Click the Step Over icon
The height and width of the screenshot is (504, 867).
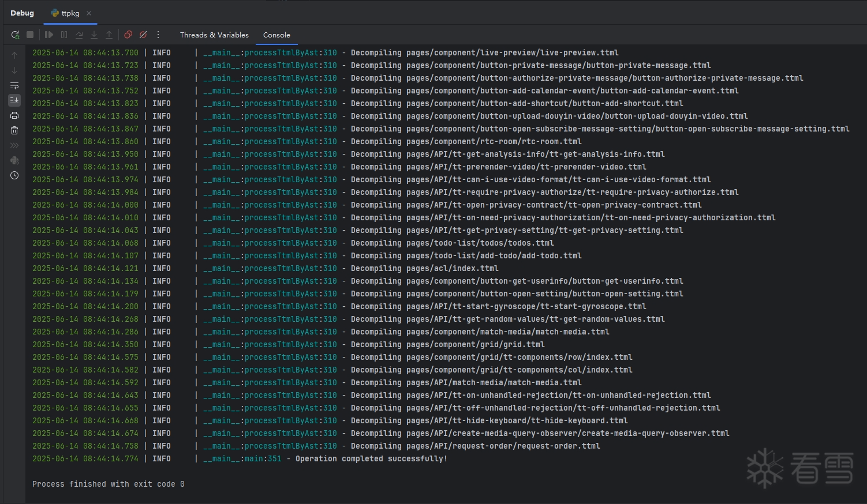79,35
